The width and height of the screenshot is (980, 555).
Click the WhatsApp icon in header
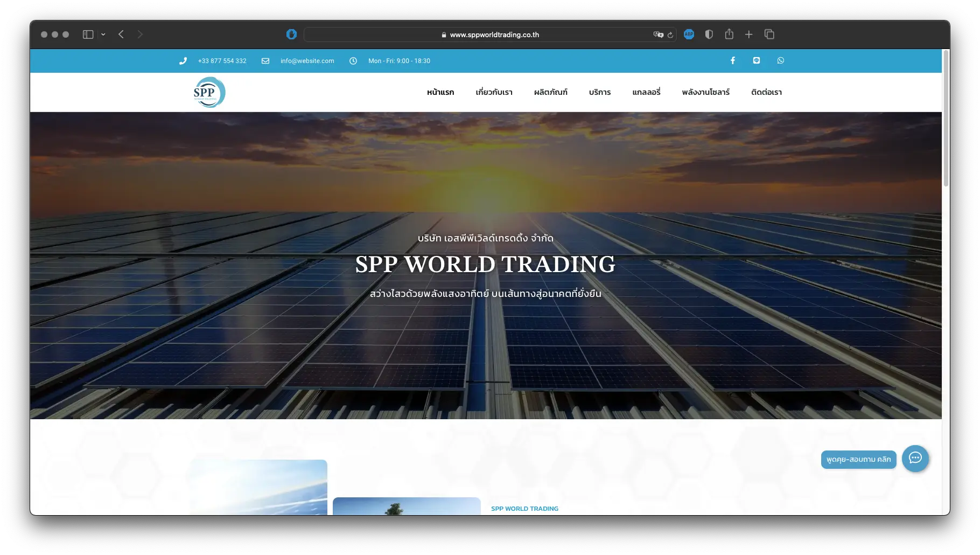click(780, 61)
